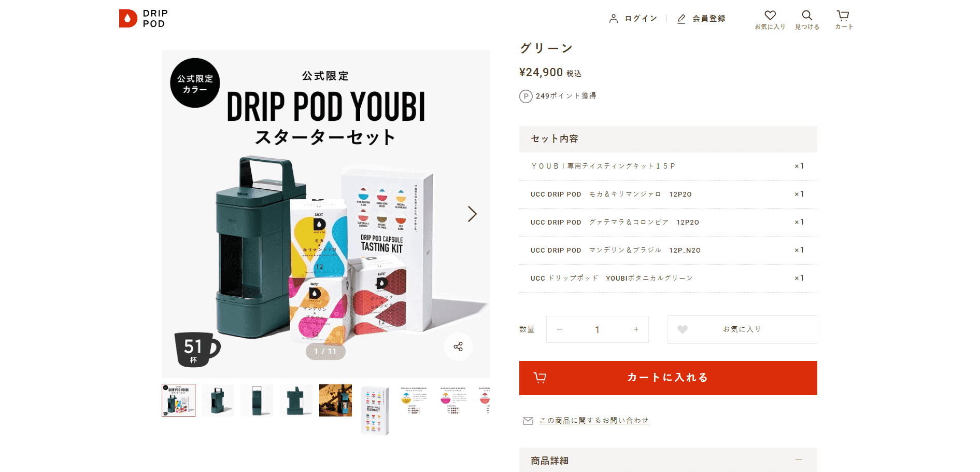The height and width of the screenshot is (472, 980).
Task: Add item with カートに入れる button
Action: click(668, 378)
